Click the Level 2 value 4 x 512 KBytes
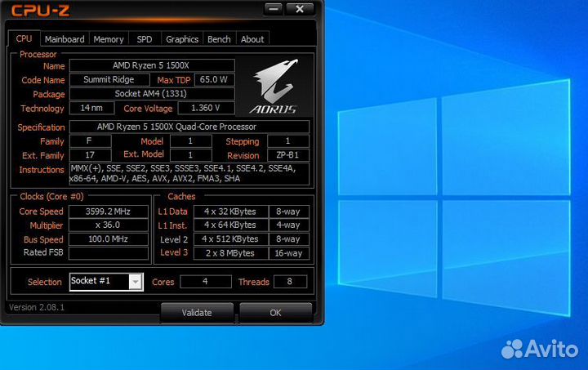This screenshot has height=370, width=588. click(x=230, y=239)
